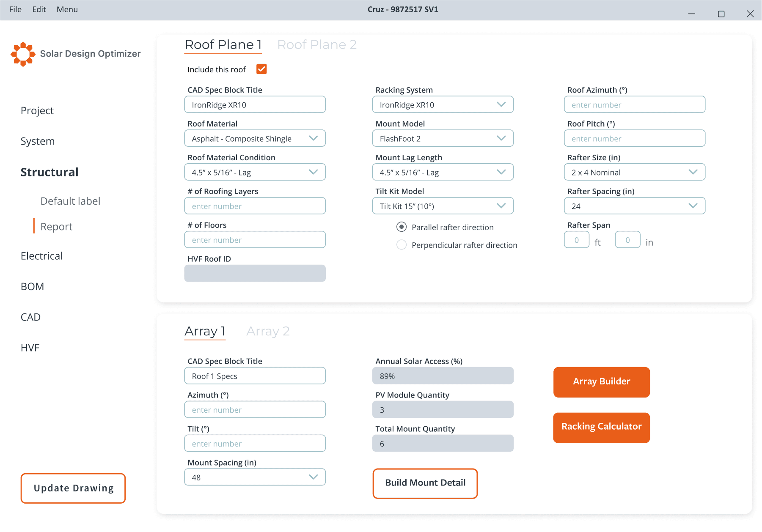This screenshot has width=762, height=532.
Task: Focus the Roof 1 Specs title field
Action: (255, 376)
